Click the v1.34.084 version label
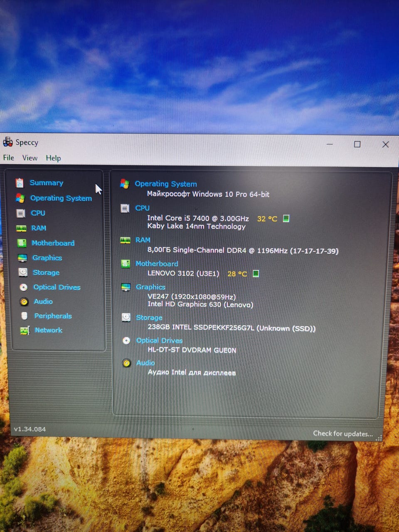Viewport: 399px width, 532px height. coord(30,429)
